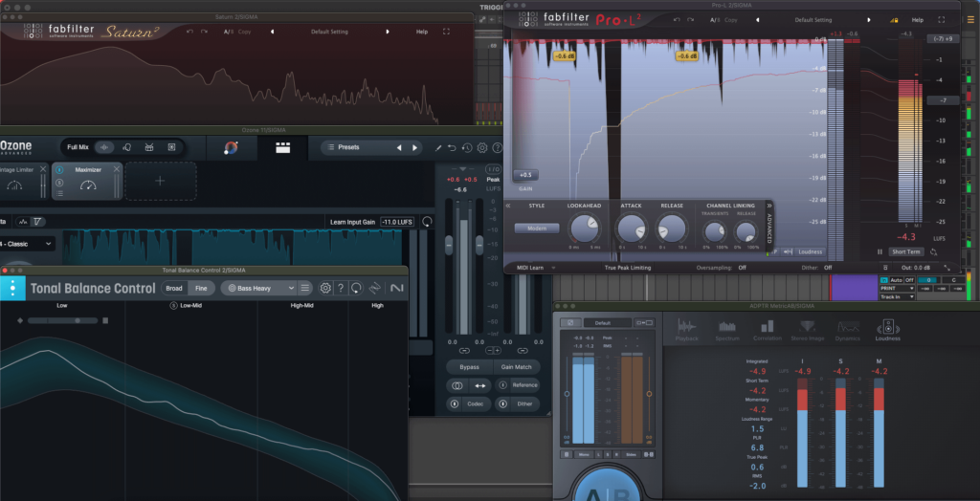Toggle Ozone Maximizer solo S button
Image resolution: width=980 pixels, height=501 pixels.
[60, 183]
